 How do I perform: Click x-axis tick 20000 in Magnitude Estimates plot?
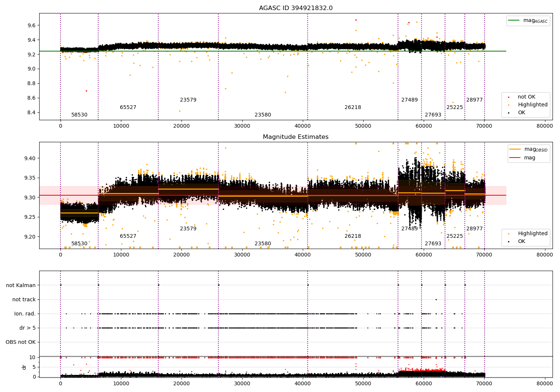point(181,255)
